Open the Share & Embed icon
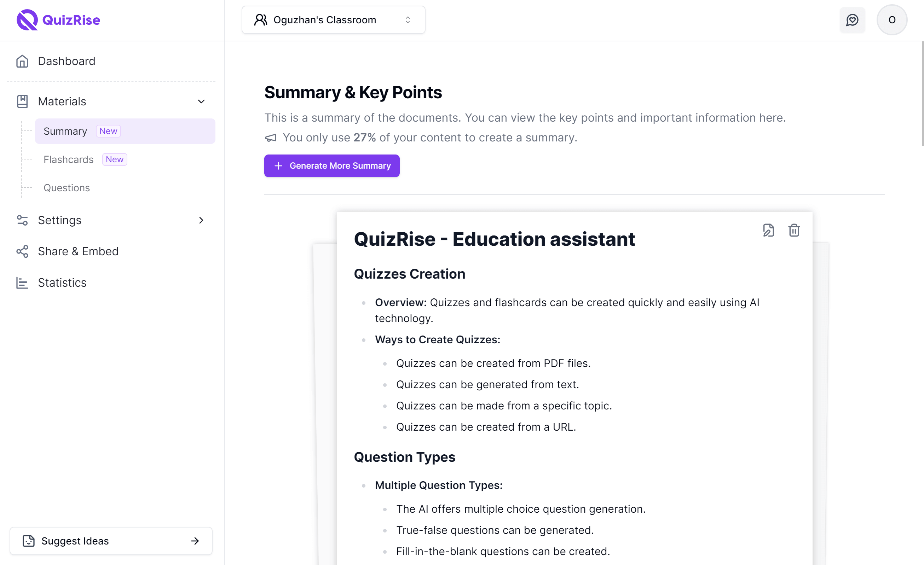 [x=22, y=252]
